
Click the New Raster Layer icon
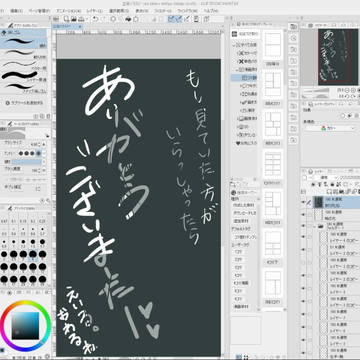point(329,191)
